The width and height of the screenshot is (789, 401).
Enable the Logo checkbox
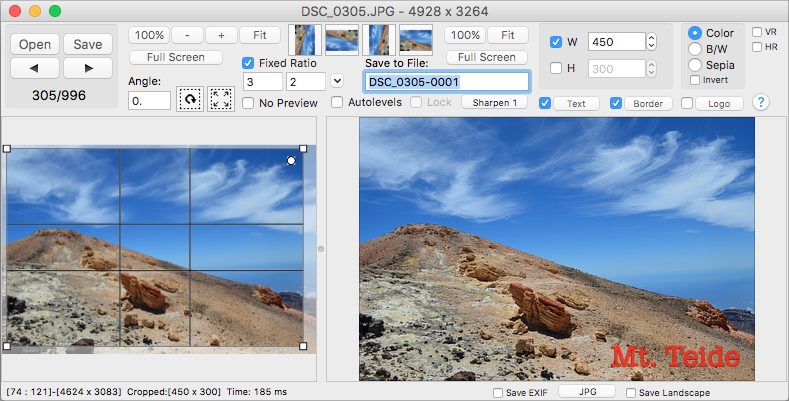tap(686, 103)
